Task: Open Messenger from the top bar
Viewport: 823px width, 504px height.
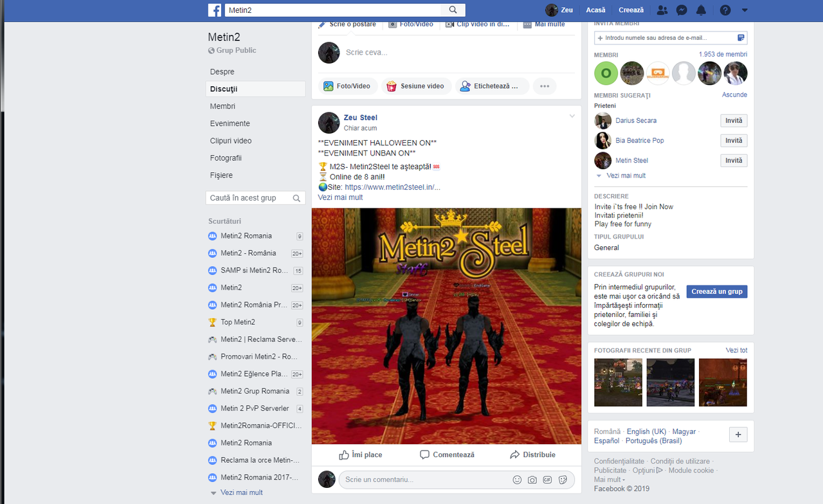Action: coord(681,10)
